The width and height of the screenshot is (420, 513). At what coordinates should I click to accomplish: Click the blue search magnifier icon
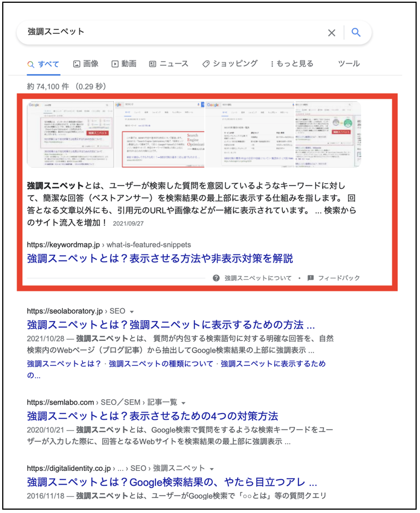click(356, 32)
